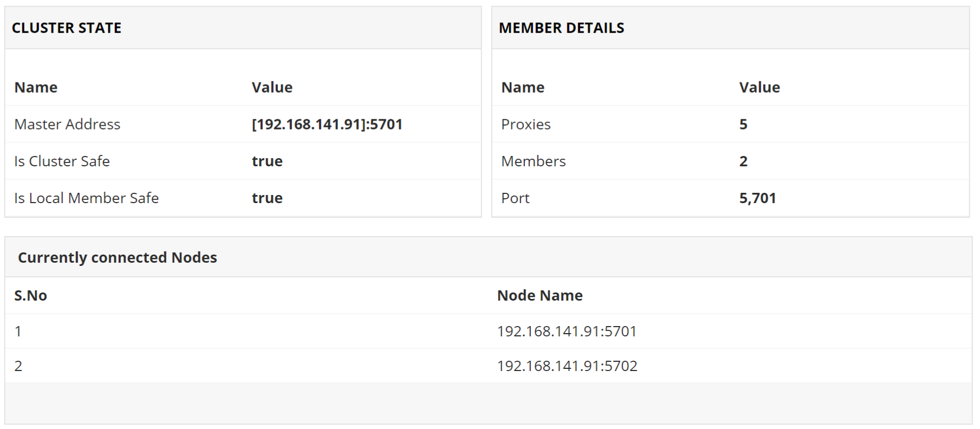Click the CLUSTER STATE panel heading
This screenshot has width=980, height=429.
pyautogui.click(x=67, y=28)
